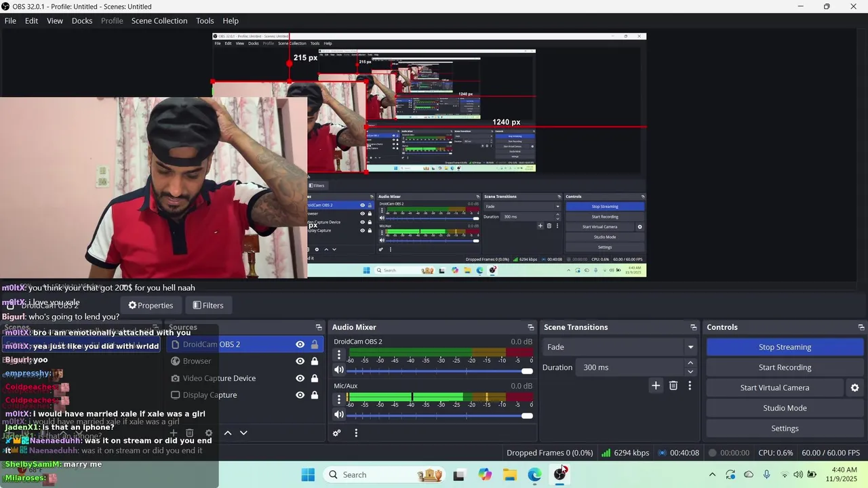Increase transition duration with up arrow
The width and height of the screenshot is (868, 488).
click(x=690, y=363)
